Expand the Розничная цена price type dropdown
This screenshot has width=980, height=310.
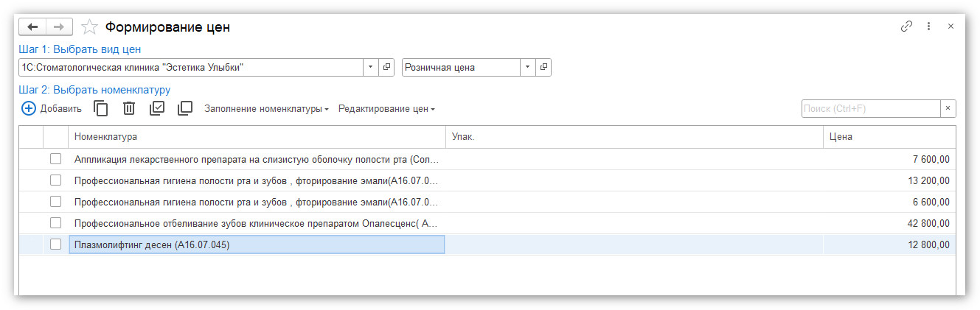click(x=527, y=67)
